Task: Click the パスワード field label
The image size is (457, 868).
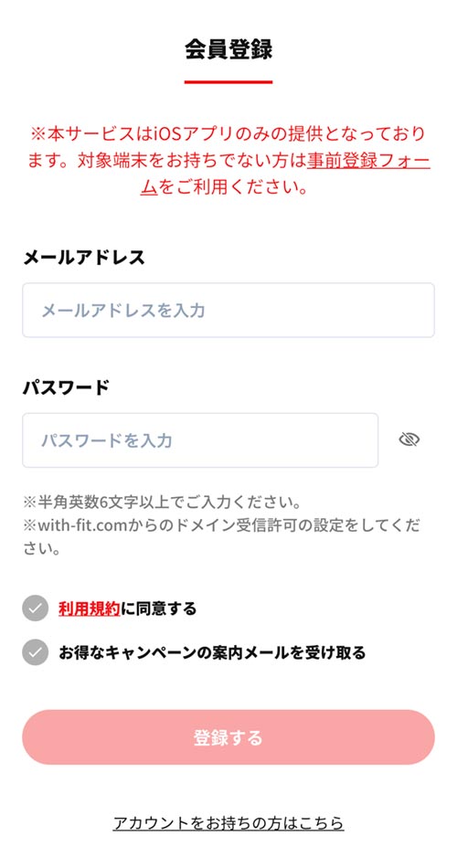Action: 66,387
